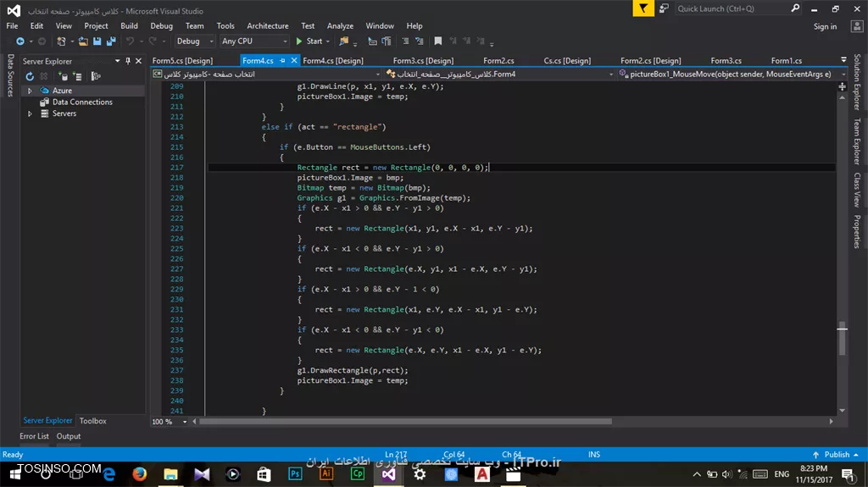868x487 pixels.
Task: Click the New Project toolbar icon
Action: (61, 41)
